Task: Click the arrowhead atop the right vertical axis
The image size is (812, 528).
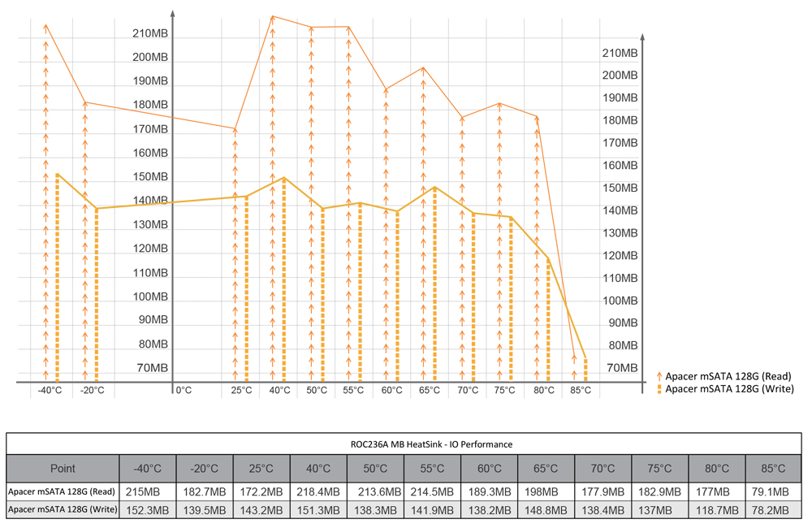Action: click(x=642, y=37)
